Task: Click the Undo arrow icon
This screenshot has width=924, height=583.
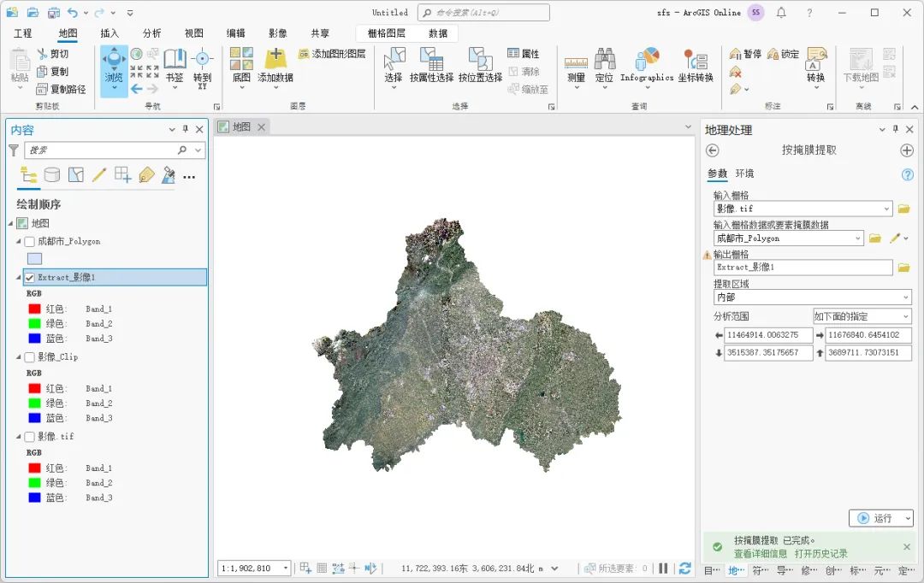Action: [x=73, y=12]
